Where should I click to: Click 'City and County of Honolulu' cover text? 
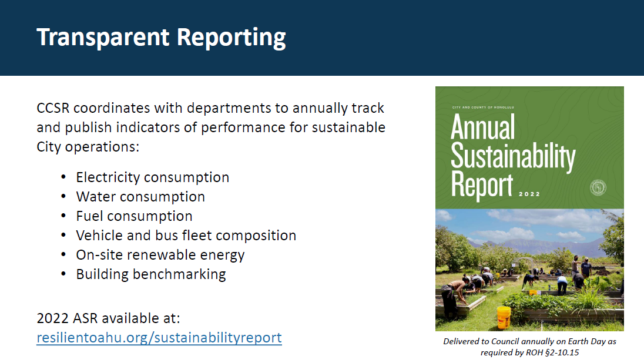(483, 107)
